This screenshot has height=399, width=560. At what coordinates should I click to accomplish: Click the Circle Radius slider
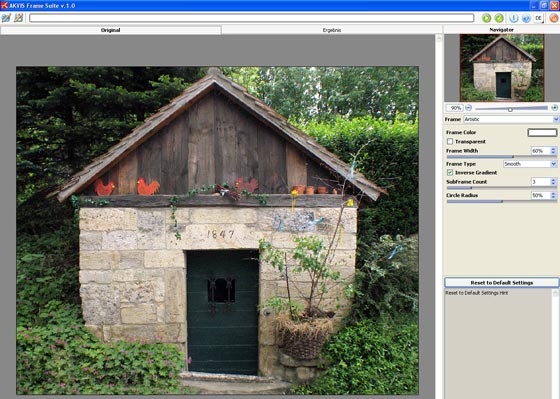[x=501, y=201]
